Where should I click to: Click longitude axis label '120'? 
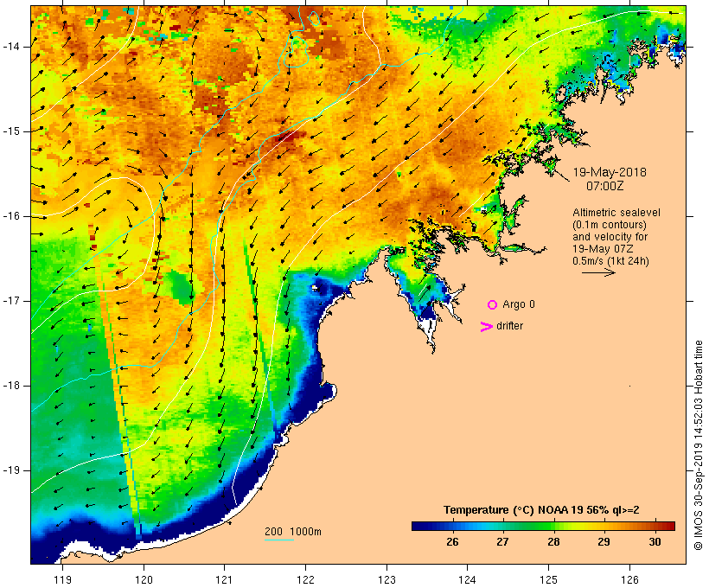click(x=144, y=579)
